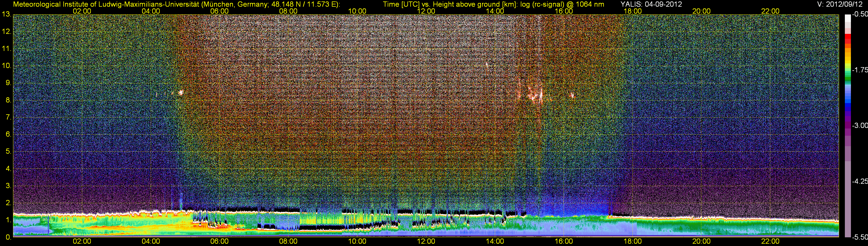Click the '02:00' label on the top time axis
This screenshot has height=246, width=868.
82,11
